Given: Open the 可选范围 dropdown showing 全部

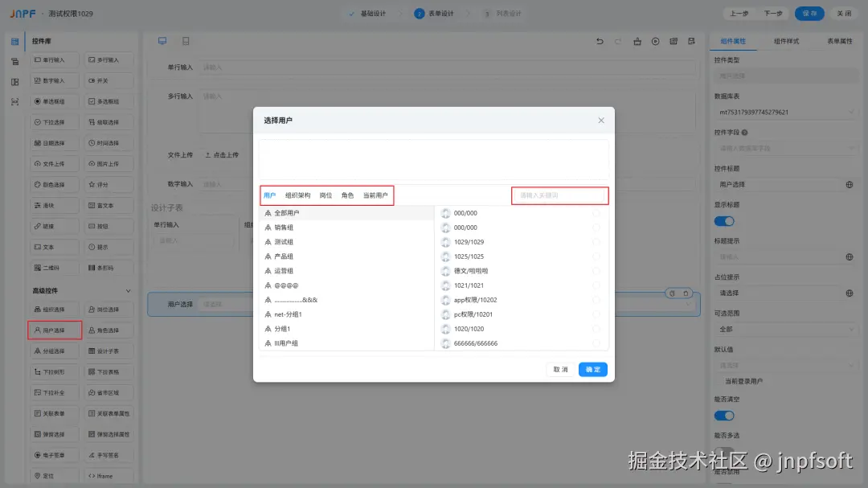Looking at the screenshot, I should pyautogui.click(x=785, y=329).
